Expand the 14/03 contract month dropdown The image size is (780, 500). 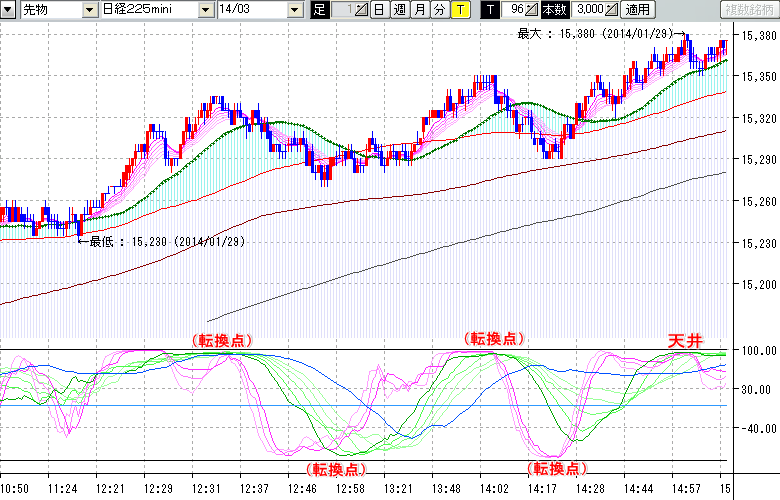coord(294,10)
